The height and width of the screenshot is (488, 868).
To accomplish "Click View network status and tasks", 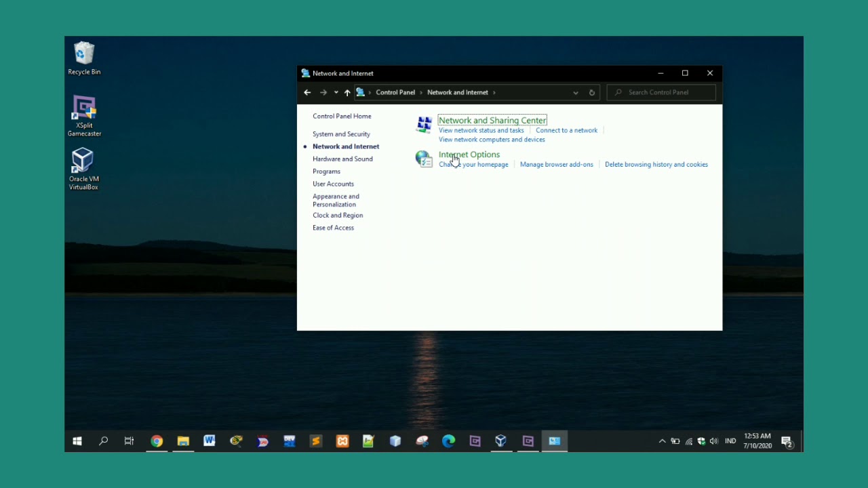I will click(x=481, y=130).
